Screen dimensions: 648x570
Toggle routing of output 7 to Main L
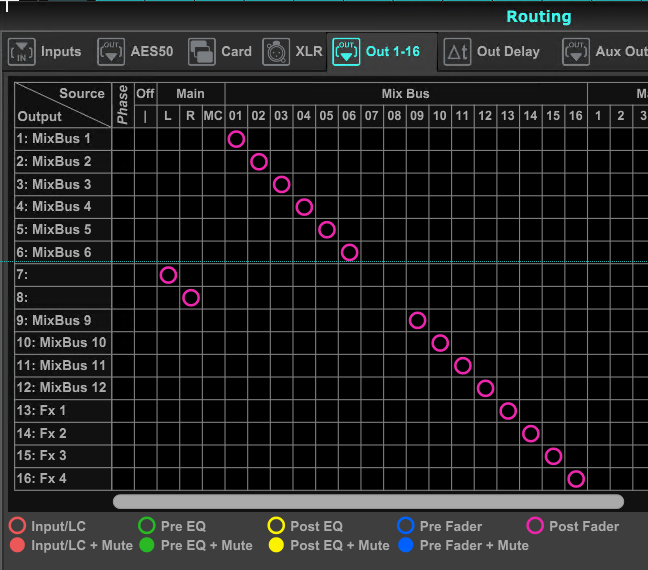168,275
